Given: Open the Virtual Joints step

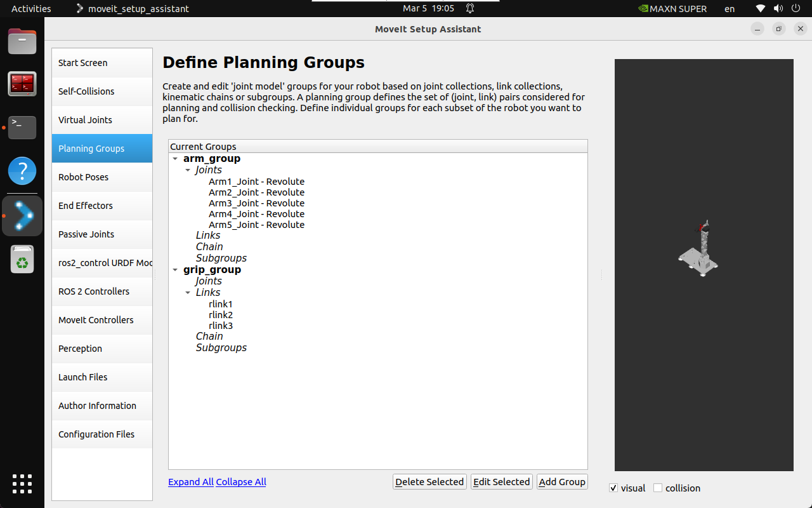Looking at the screenshot, I should (102, 120).
